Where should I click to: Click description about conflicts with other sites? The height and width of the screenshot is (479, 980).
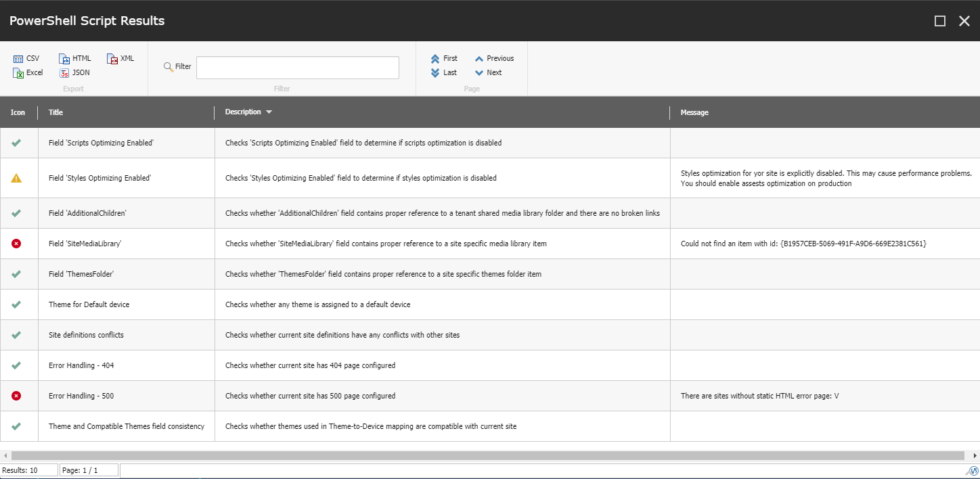[x=342, y=336]
